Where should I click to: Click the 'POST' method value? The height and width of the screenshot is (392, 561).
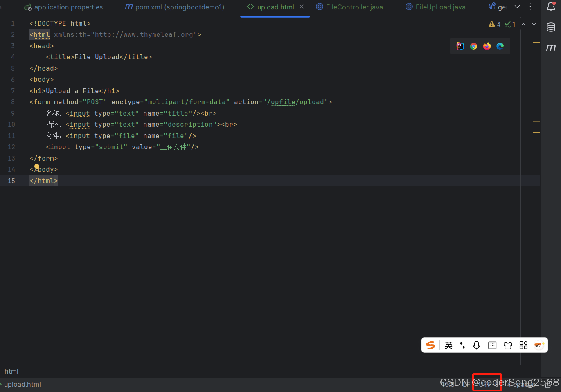point(95,102)
